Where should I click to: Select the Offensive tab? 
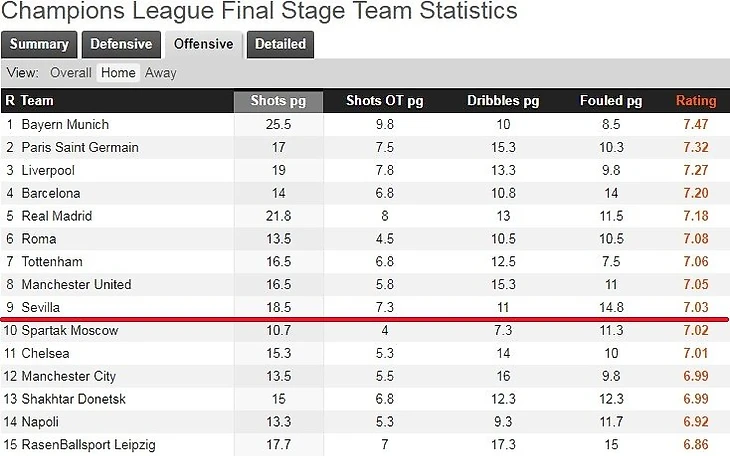point(203,45)
